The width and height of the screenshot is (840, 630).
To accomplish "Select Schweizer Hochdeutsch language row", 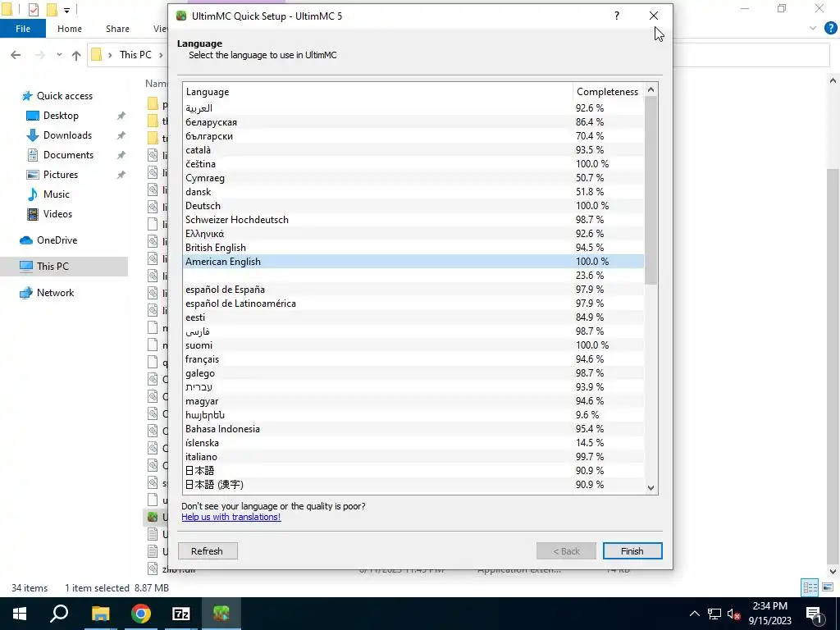I will (413, 220).
